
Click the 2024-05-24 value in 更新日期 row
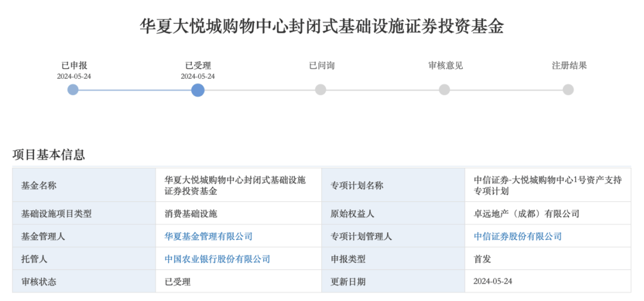493,282
